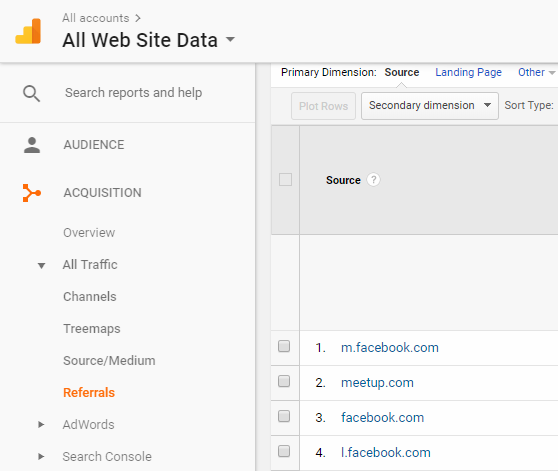Tick the select-all checkbox in Source header
Image resolution: width=558 pixels, height=471 pixels.
285,180
